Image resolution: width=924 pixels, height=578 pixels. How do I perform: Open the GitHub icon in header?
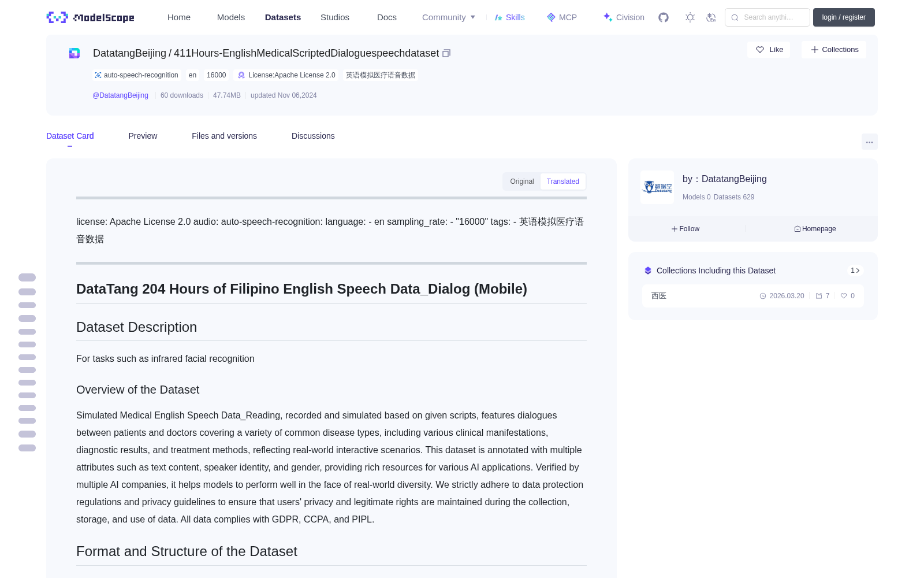[x=664, y=17]
